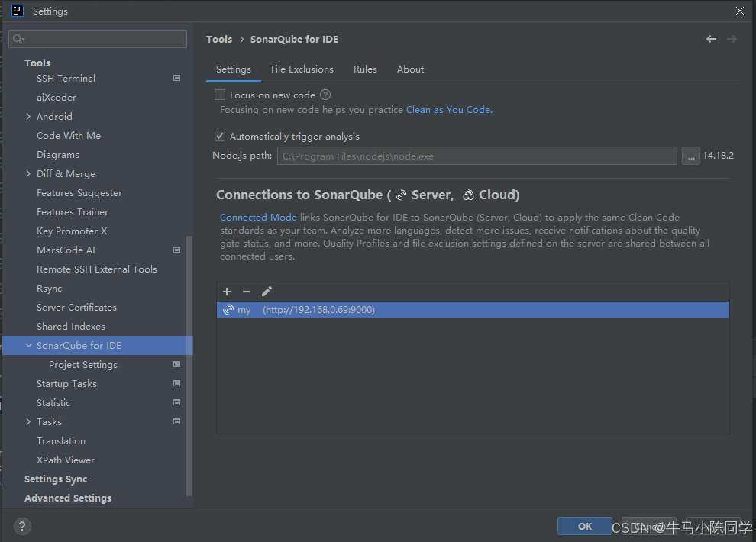Screen dimensions: 756x542
Task: Open Translation settings
Action: (61, 440)
